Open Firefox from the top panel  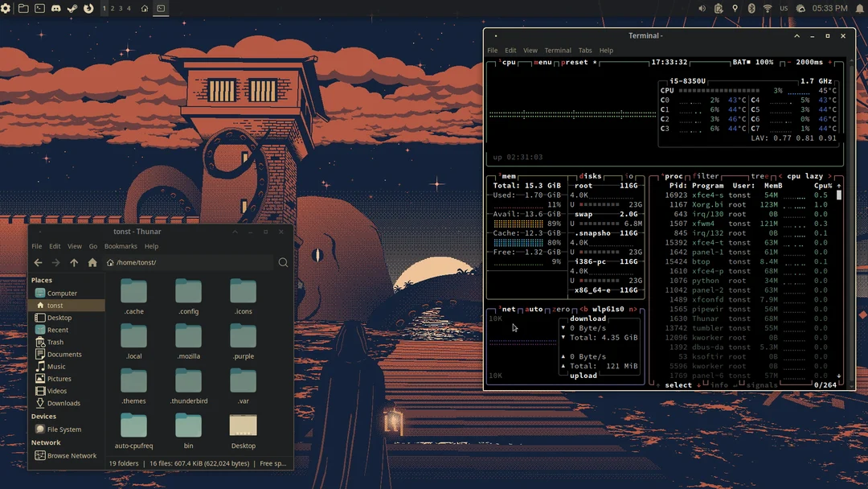click(x=88, y=9)
